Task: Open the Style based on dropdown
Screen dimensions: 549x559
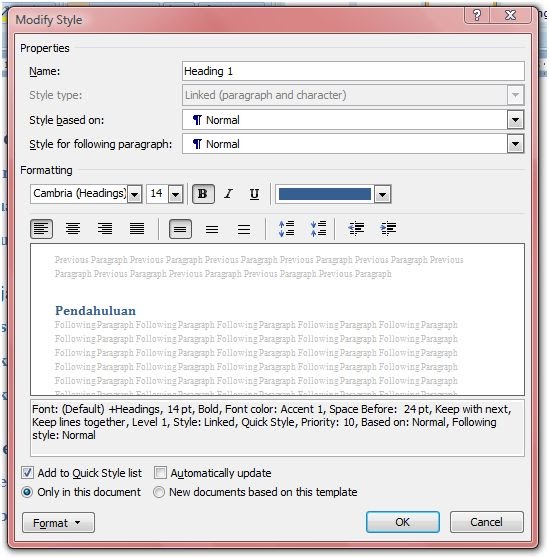Action: click(515, 120)
